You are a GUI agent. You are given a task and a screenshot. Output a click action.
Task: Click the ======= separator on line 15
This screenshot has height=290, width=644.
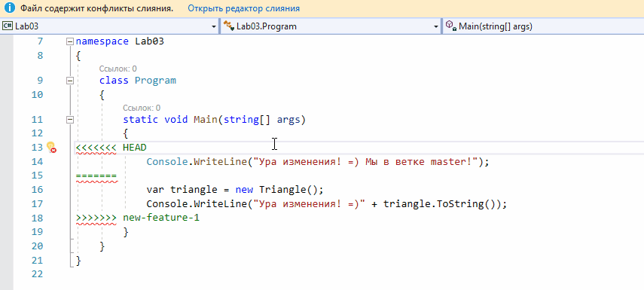pyautogui.click(x=96, y=176)
